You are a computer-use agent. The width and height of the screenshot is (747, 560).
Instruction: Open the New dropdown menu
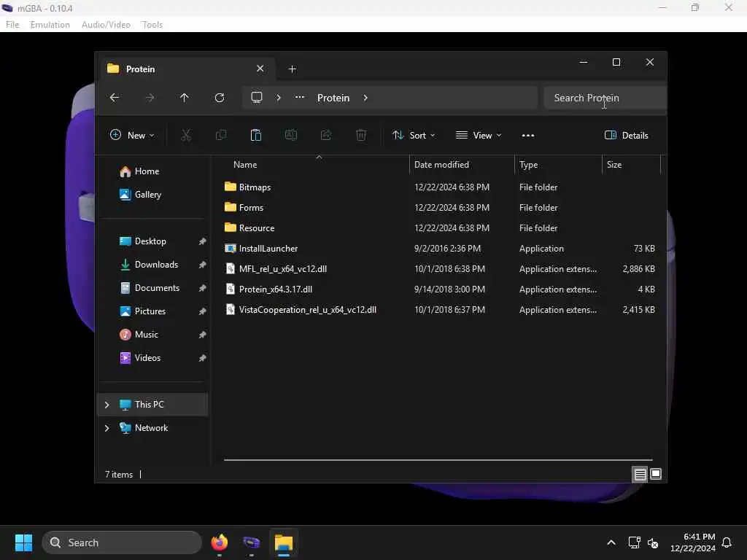[x=132, y=135]
